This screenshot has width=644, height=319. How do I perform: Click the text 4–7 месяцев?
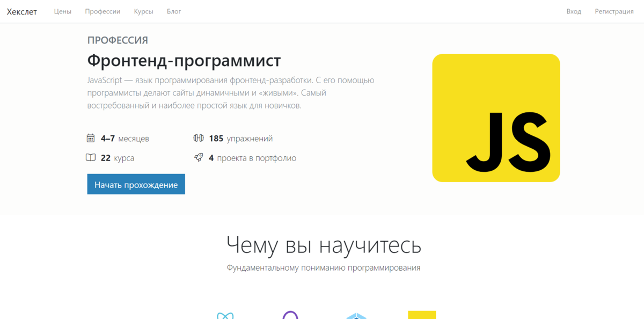(125, 139)
